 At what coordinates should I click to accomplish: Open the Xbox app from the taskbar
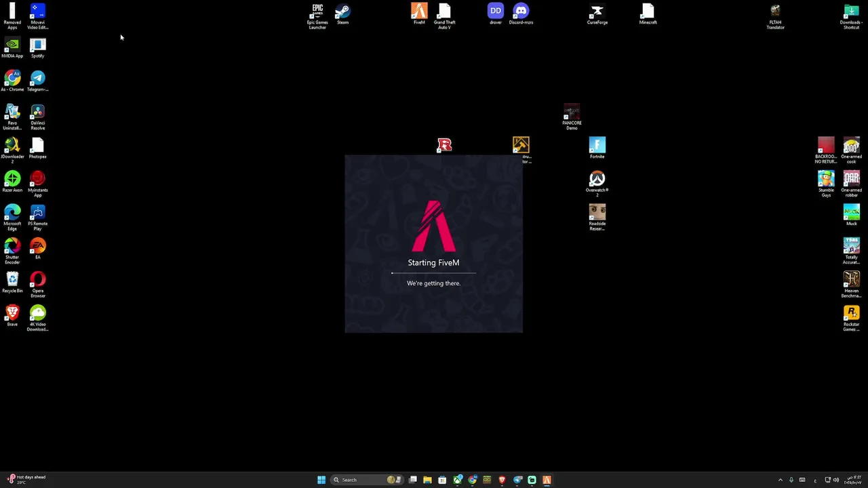coord(457,480)
